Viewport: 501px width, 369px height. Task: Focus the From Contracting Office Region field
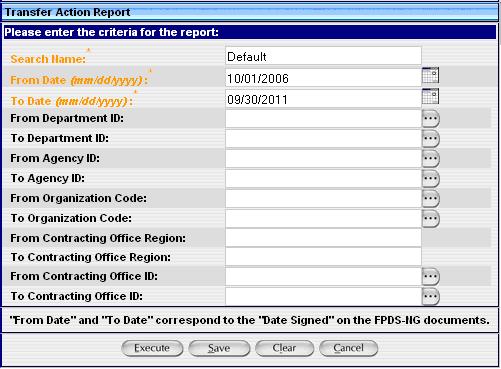point(323,238)
